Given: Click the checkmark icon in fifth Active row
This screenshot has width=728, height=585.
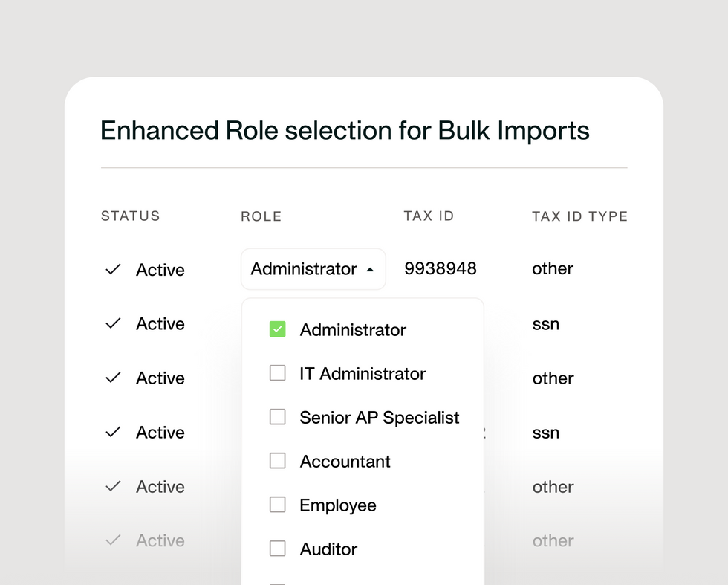Looking at the screenshot, I should coord(113,486).
